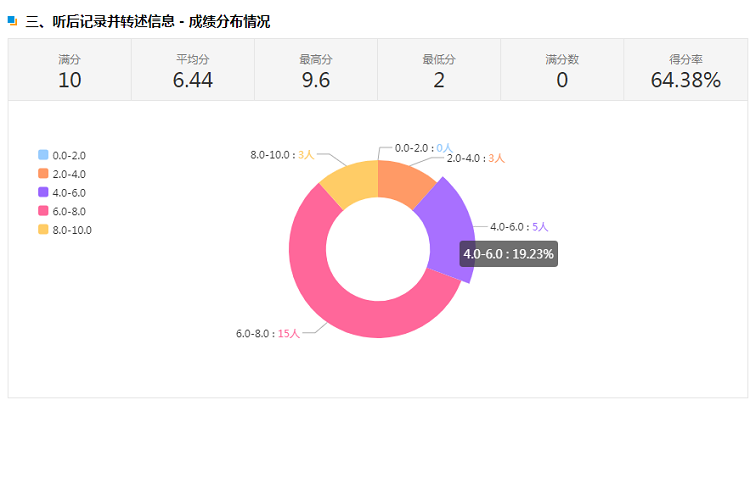This screenshot has width=750, height=483.
Task: Select the 最高分 9.6 stat cell
Action: (x=316, y=70)
